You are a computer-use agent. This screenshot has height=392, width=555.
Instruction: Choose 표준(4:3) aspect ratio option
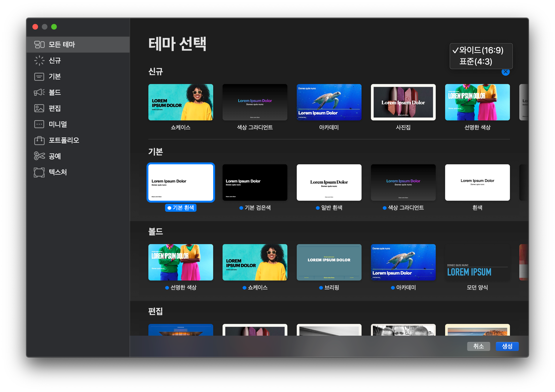(x=475, y=62)
